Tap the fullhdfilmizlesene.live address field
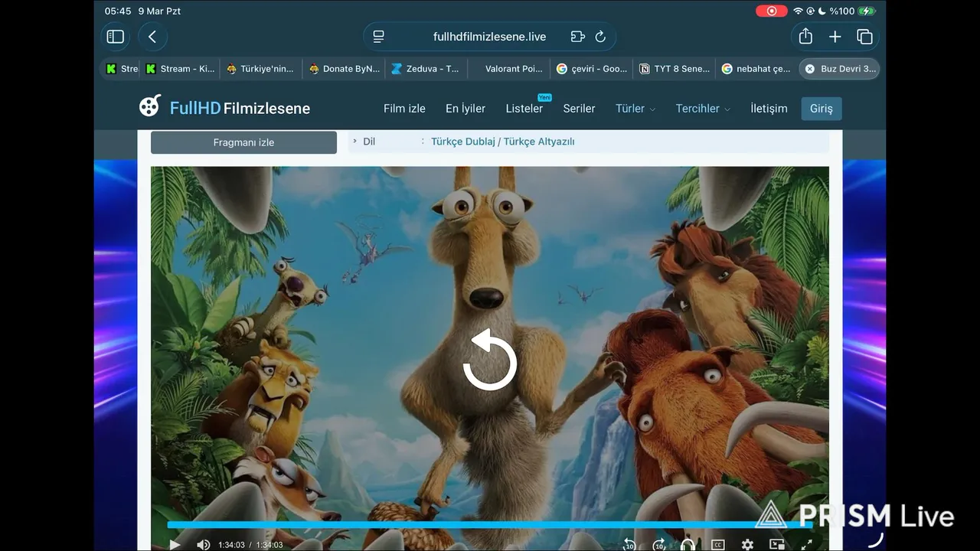Viewport: 980px width, 551px height. [x=489, y=37]
